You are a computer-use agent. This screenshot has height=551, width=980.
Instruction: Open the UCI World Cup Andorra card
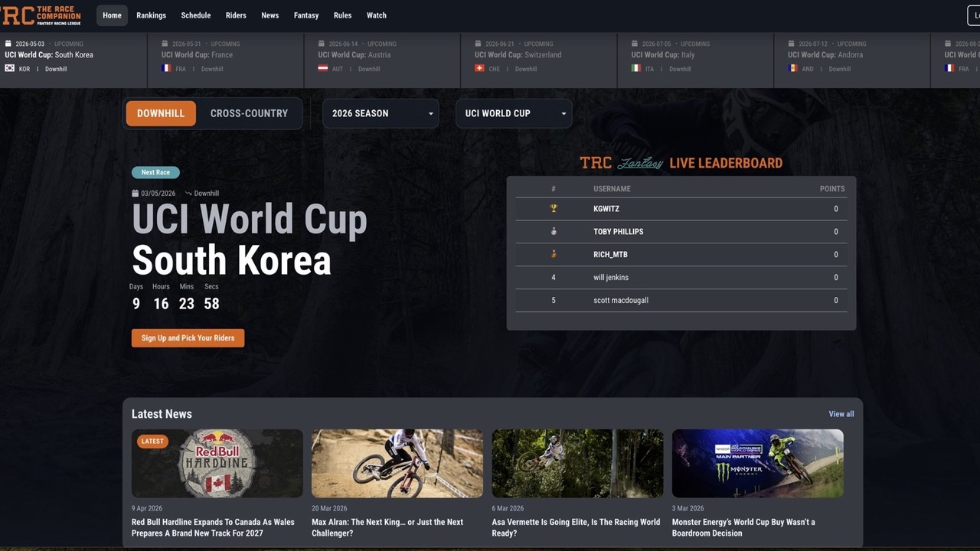pos(852,60)
